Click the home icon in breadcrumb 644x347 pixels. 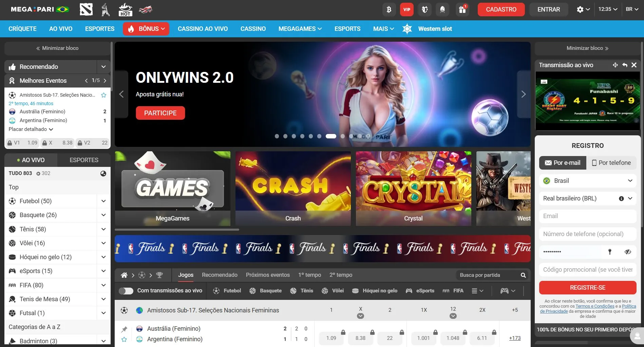coord(124,275)
